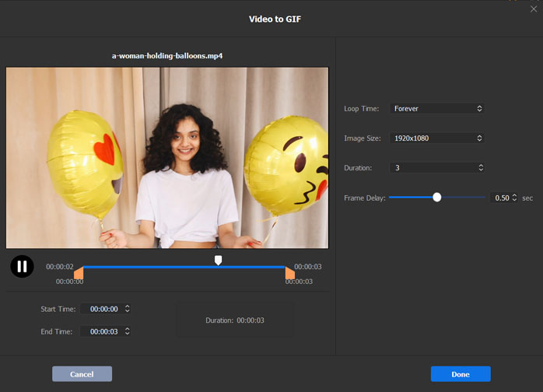This screenshot has width=543, height=392.
Task: Click the white playhead marker on timeline
Action: click(x=218, y=261)
